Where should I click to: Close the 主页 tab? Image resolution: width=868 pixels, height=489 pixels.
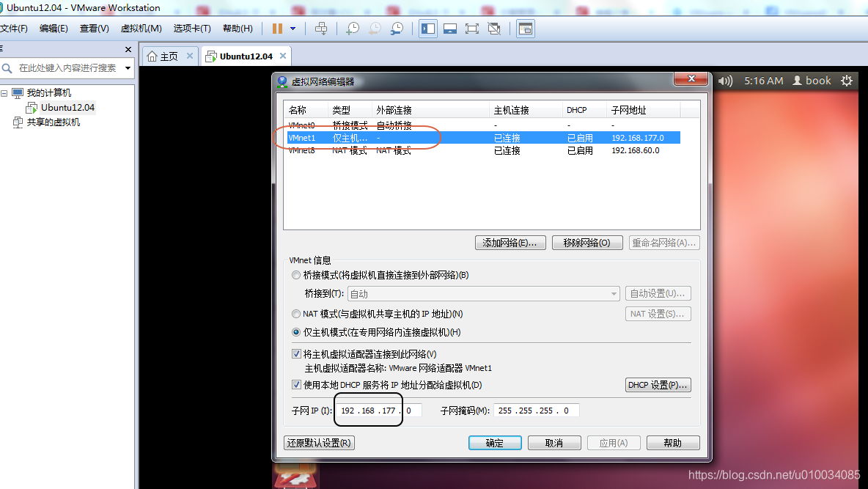190,56
